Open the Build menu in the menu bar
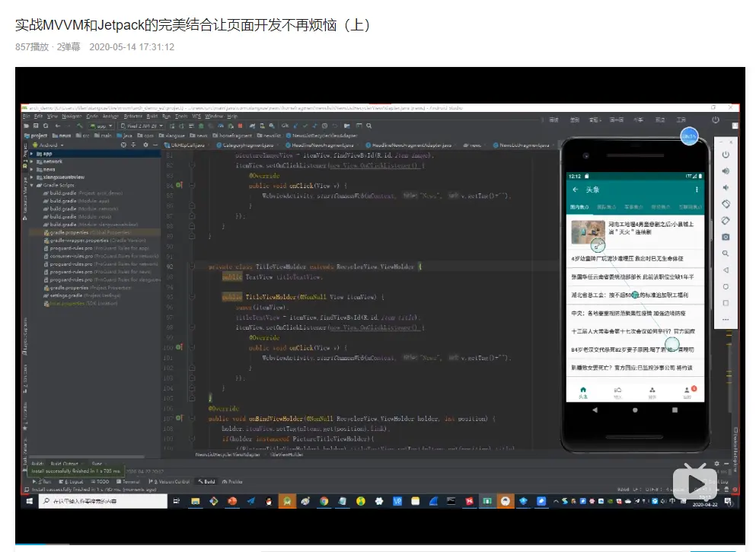Image resolution: width=756 pixels, height=552 pixels. pyautogui.click(x=152, y=116)
